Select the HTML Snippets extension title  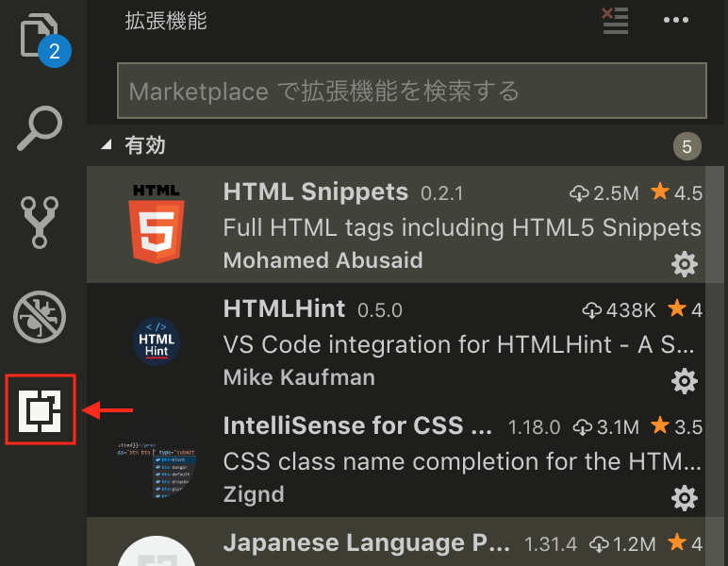pos(316,191)
